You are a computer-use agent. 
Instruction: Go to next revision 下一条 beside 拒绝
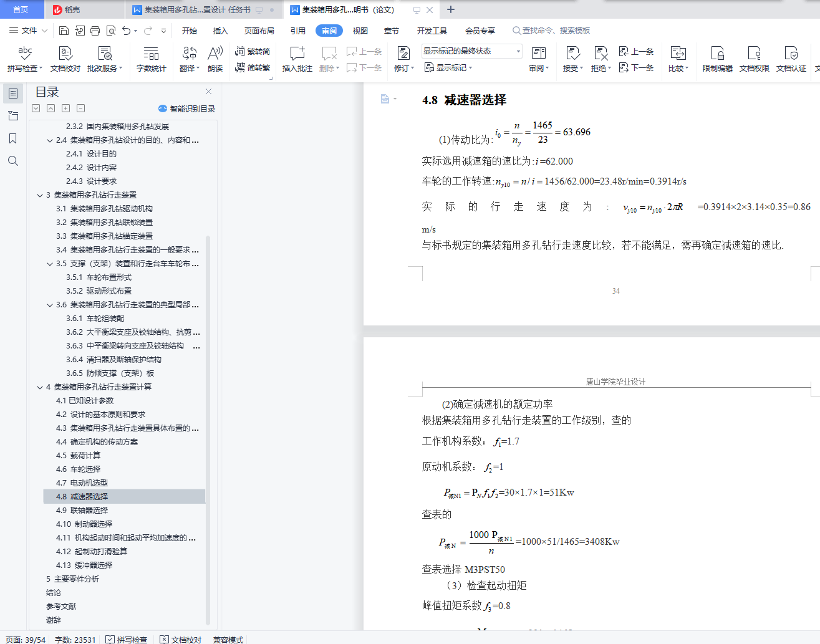tap(636, 67)
